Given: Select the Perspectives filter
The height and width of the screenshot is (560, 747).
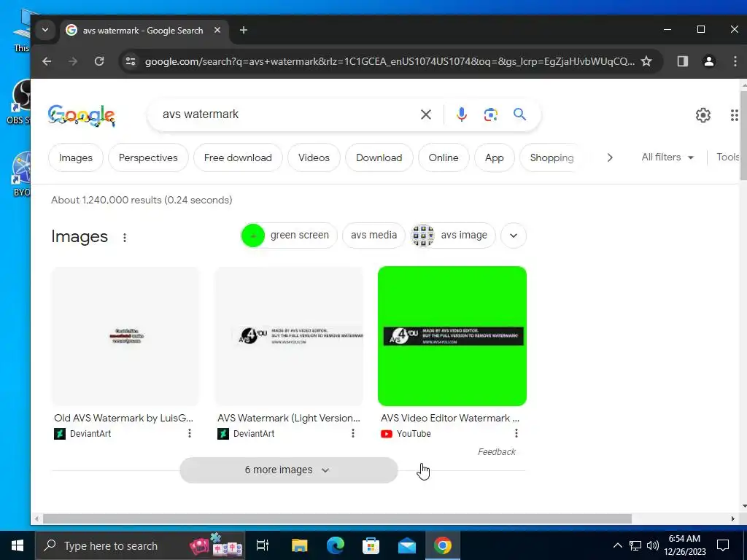Looking at the screenshot, I should tap(148, 157).
